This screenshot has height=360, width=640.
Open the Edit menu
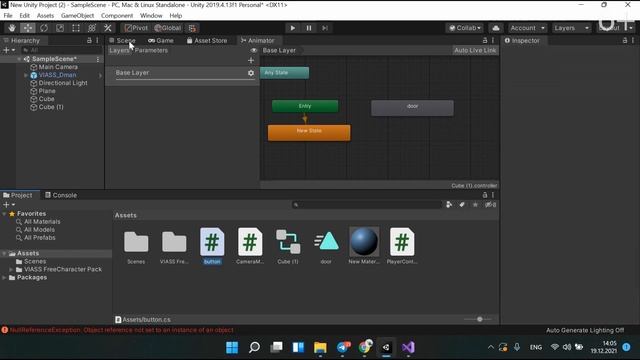(24, 16)
